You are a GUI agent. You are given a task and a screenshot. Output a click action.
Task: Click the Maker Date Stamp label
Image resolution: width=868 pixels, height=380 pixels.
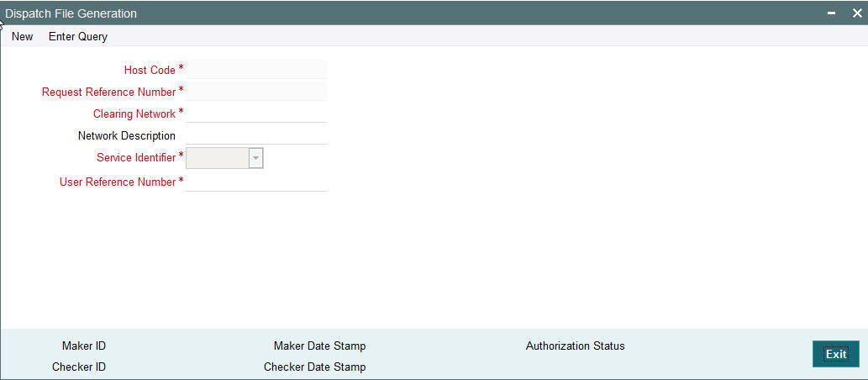319,346
